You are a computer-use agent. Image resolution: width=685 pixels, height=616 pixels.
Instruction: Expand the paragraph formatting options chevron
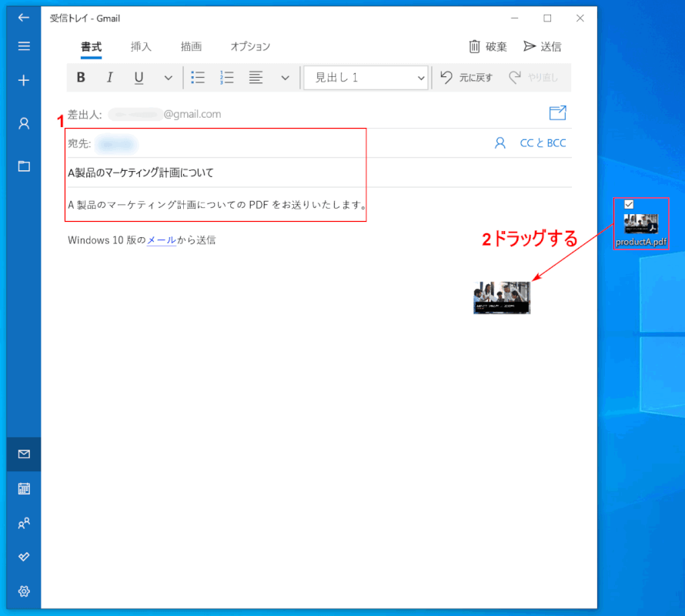click(285, 77)
